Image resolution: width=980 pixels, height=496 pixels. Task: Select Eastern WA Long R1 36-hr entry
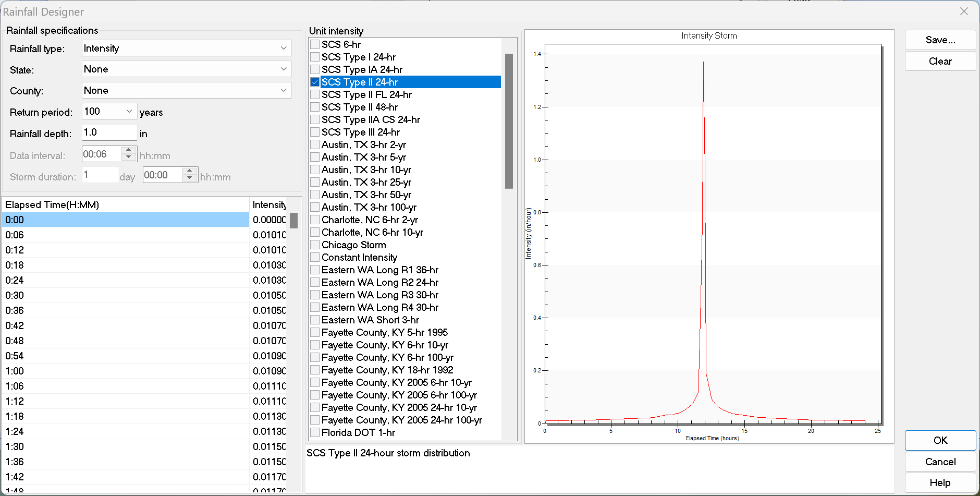(x=380, y=270)
